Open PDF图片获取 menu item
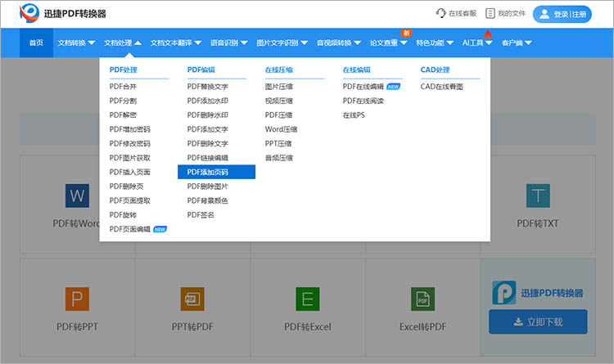Screen dimensions: 614x364 (129, 158)
